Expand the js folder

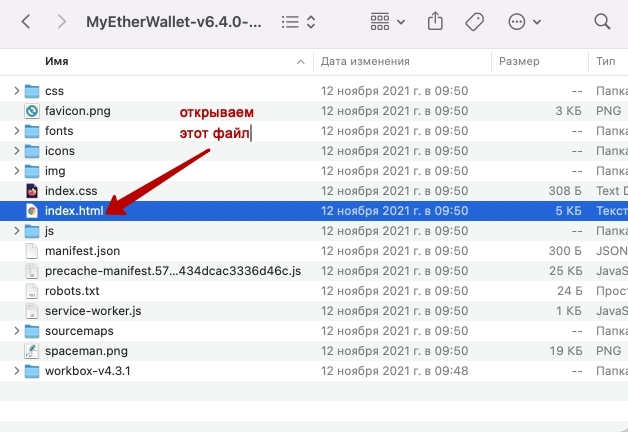(16, 231)
